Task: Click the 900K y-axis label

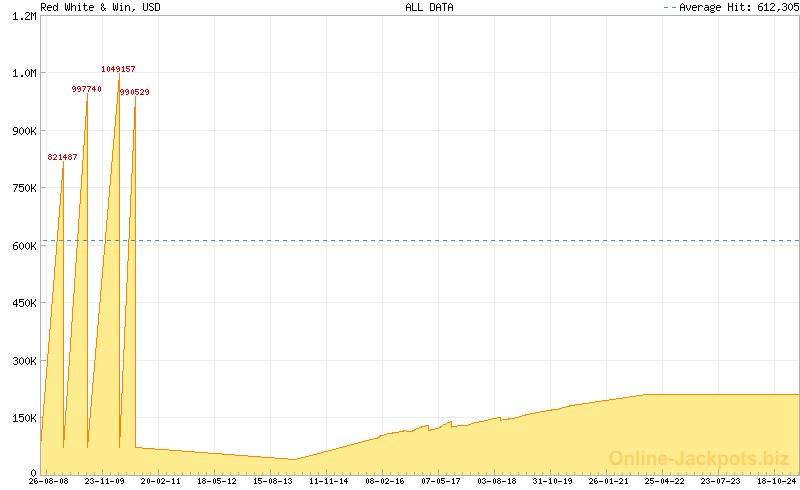Action: 23,131
